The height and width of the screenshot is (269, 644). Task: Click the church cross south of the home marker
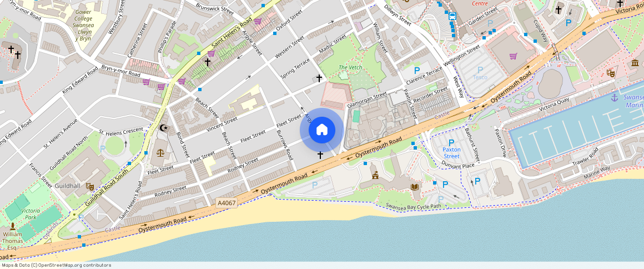320,155
